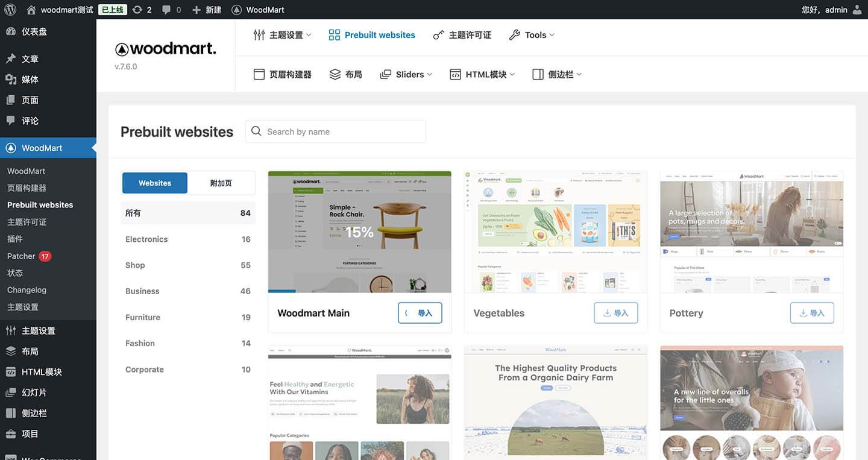868x460 pixels.
Task: Open the baby overalls demo thumbnail
Action: [x=752, y=403]
